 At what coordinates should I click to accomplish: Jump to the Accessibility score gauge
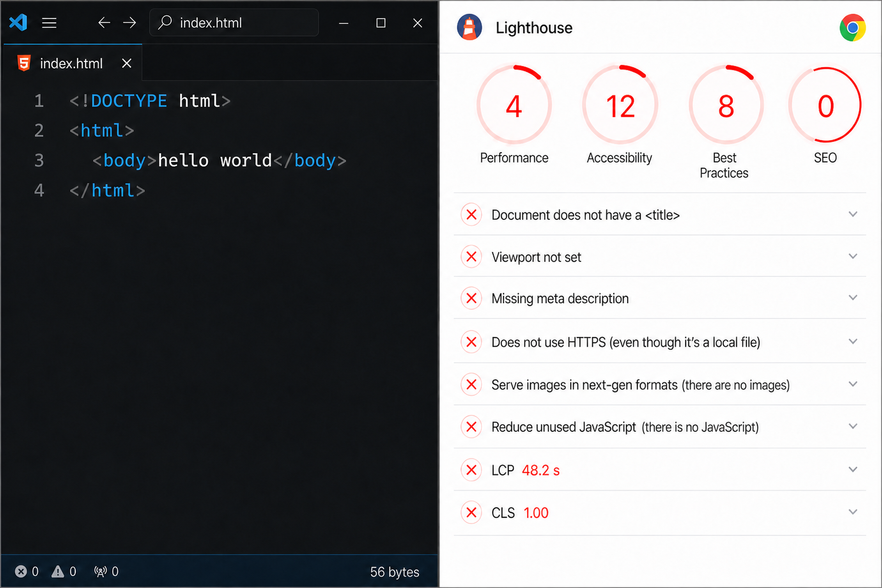620,105
